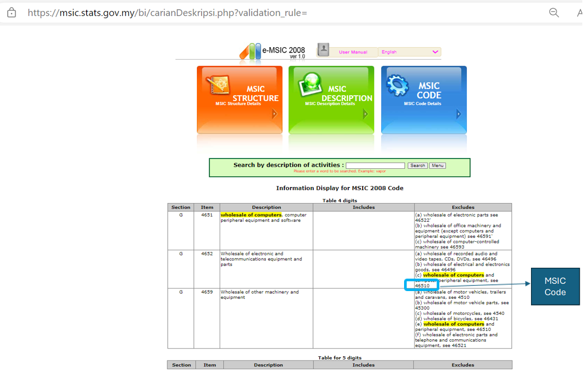Focus the search by description text field

[375, 166]
